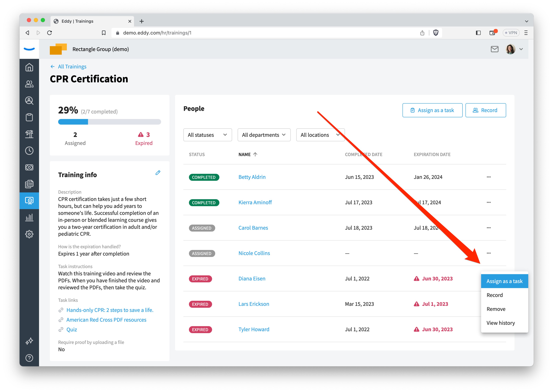The height and width of the screenshot is (392, 553).
Task: Open the Help question mark icon
Action: [x=29, y=358]
